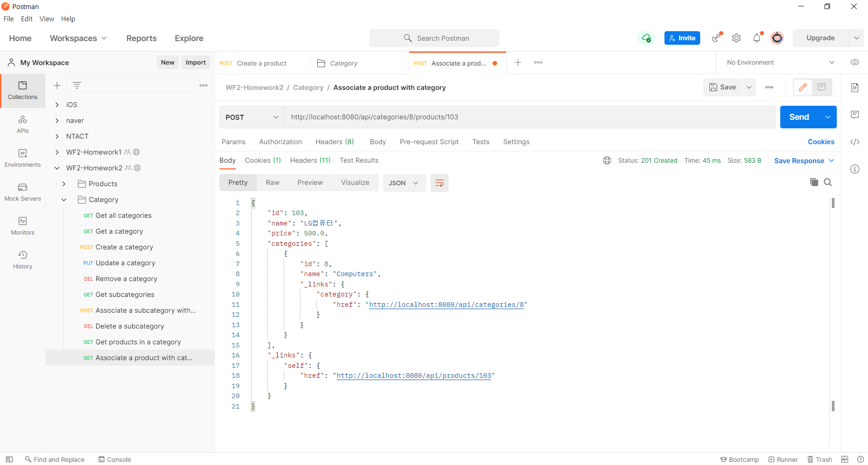Screen dimensions: 868x465
Task: View the Test Results response tab
Action: pyautogui.click(x=359, y=160)
